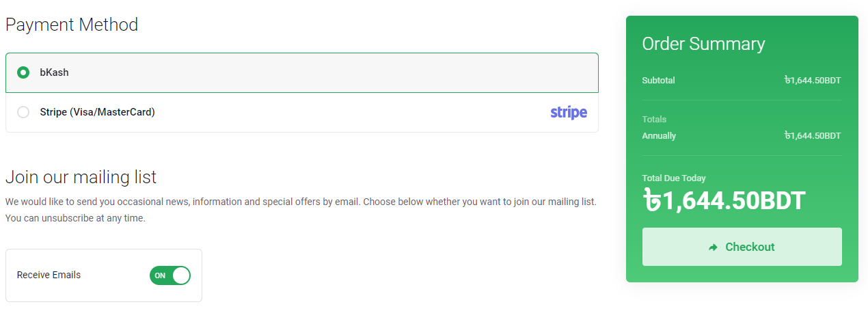The height and width of the screenshot is (324, 868).
Task: Click the Order Summary heading
Action: pos(703,44)
